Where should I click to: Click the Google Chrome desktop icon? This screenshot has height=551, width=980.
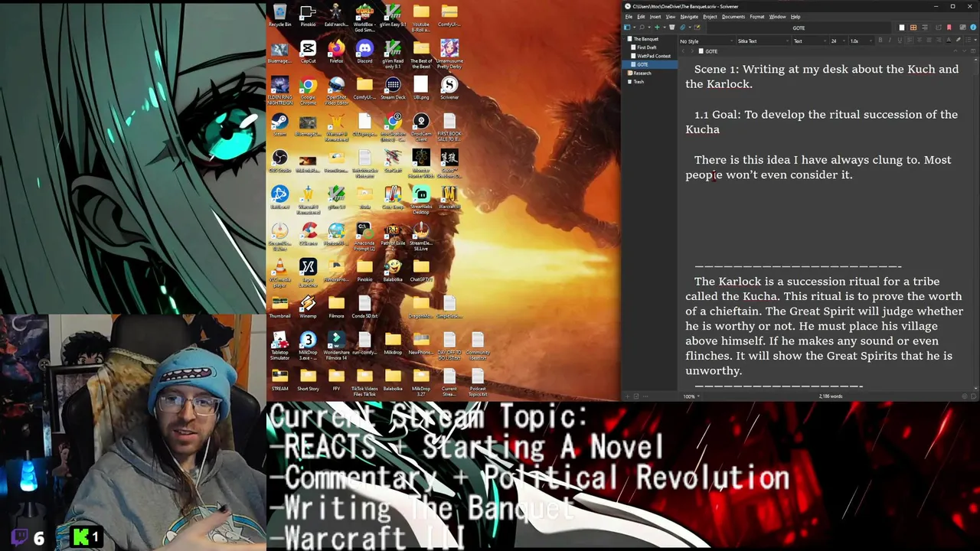pos(308,89)
